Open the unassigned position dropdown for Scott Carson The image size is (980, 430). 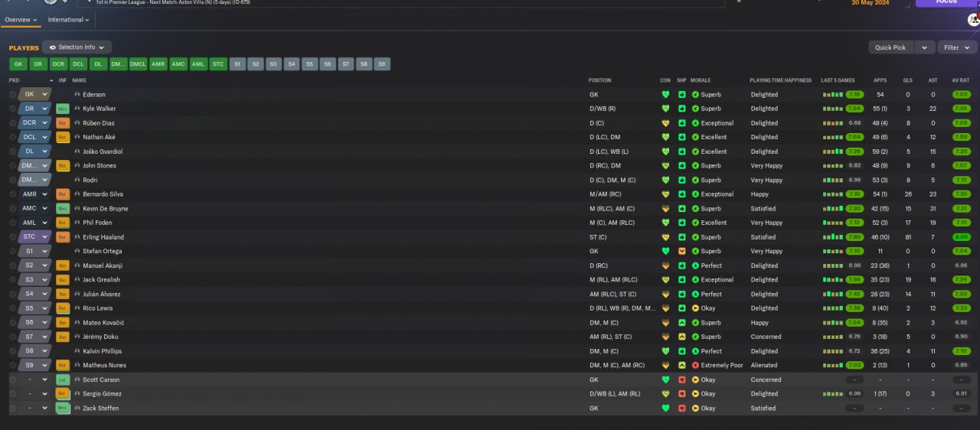pos(44,380)
